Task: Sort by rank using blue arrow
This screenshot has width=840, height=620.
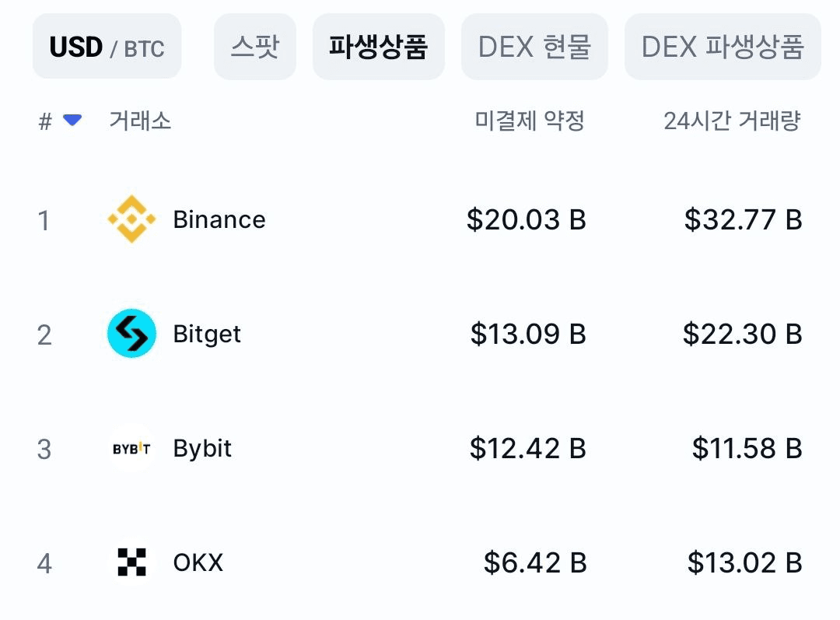Action: [72, 121]
